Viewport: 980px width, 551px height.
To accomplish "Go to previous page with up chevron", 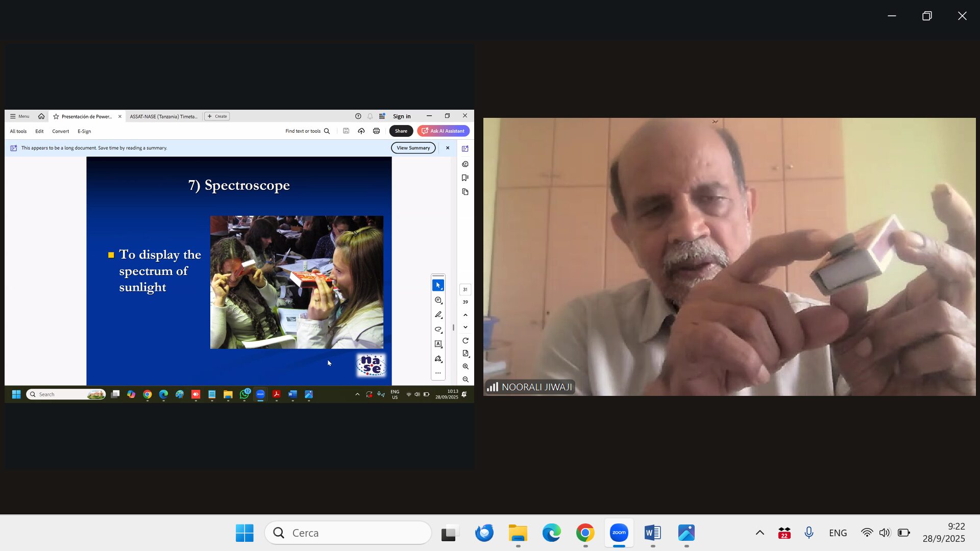I will pyautogui.click(x=465, y=315).
